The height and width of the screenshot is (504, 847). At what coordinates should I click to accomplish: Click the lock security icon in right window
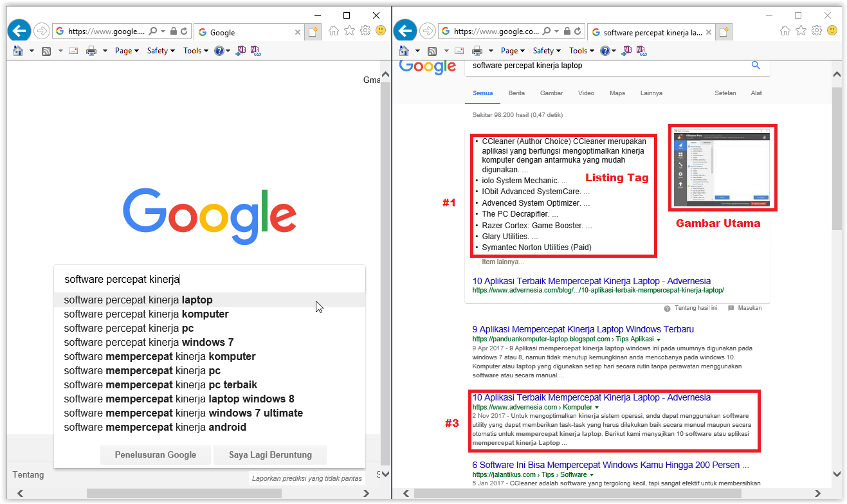tap(566, 31)
